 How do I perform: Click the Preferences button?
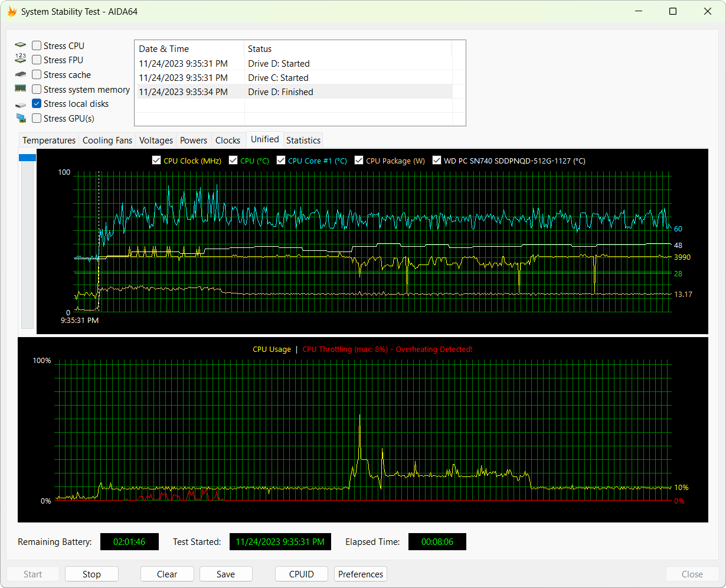click(x=361, y=574)
